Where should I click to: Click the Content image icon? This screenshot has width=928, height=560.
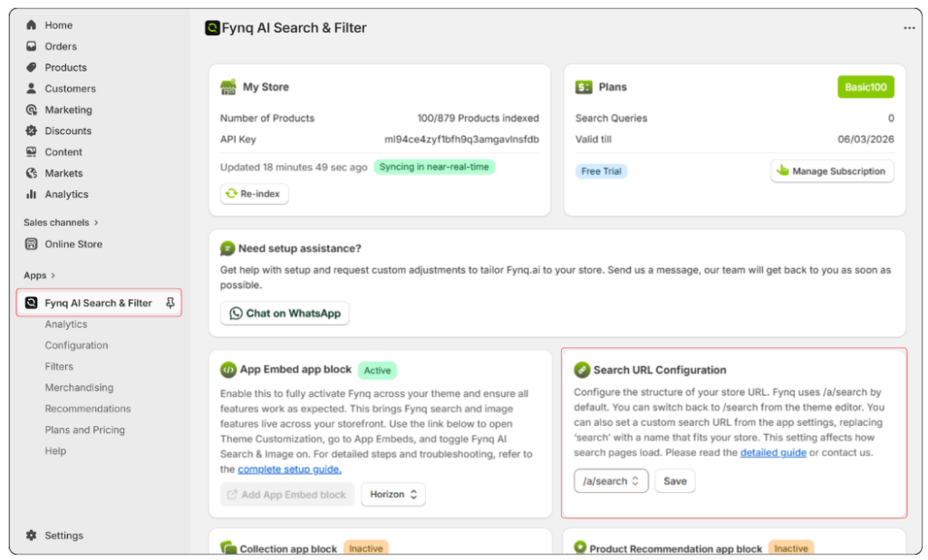point(32,151)
